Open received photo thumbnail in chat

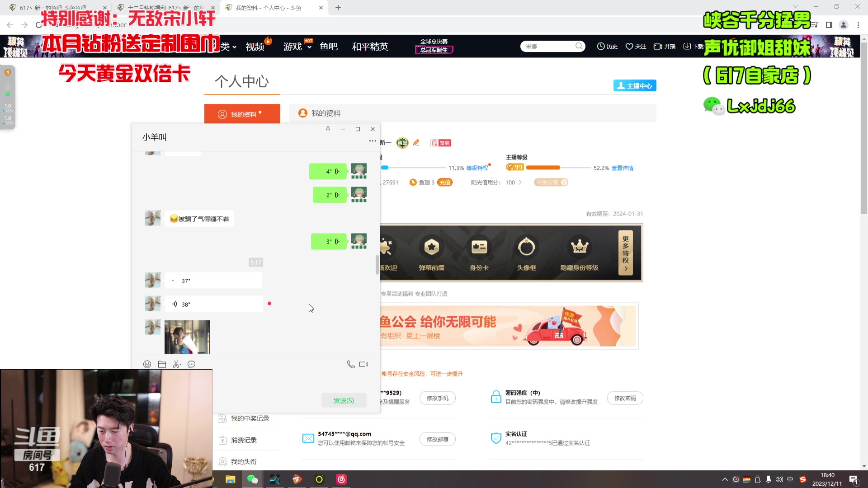point(187,337)
